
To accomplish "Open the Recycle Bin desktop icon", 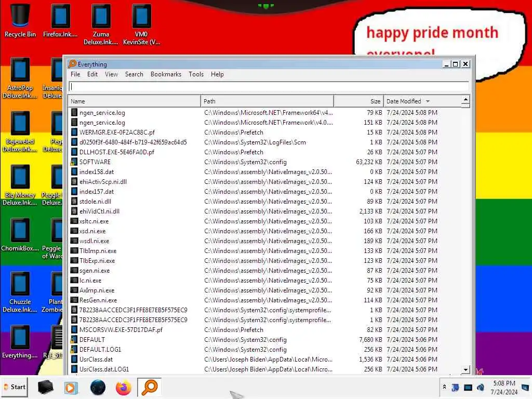I will tap(20, 20).
